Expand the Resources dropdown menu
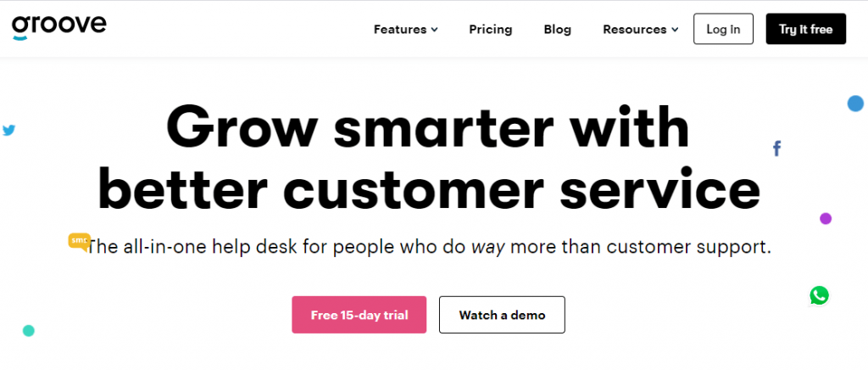 tap(641, 30)
